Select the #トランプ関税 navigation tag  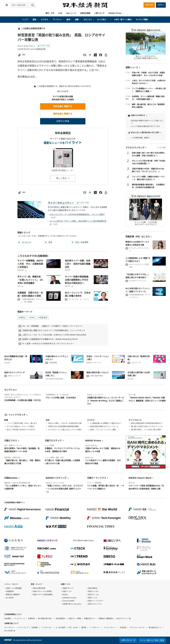(142, 19)
